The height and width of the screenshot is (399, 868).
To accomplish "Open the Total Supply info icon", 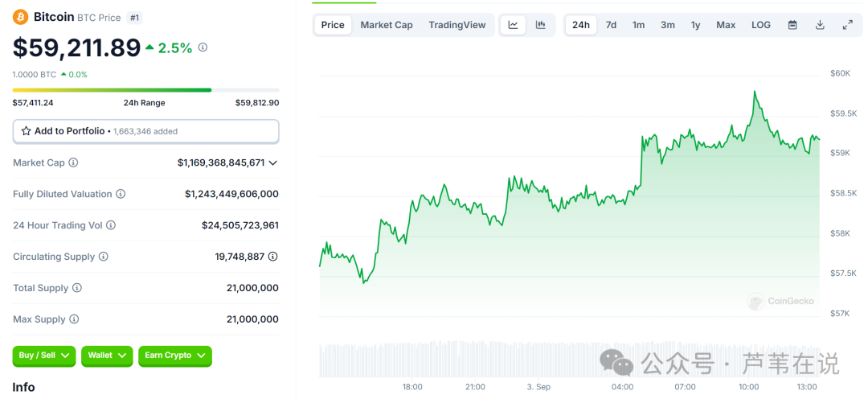I will click(77, 288).
